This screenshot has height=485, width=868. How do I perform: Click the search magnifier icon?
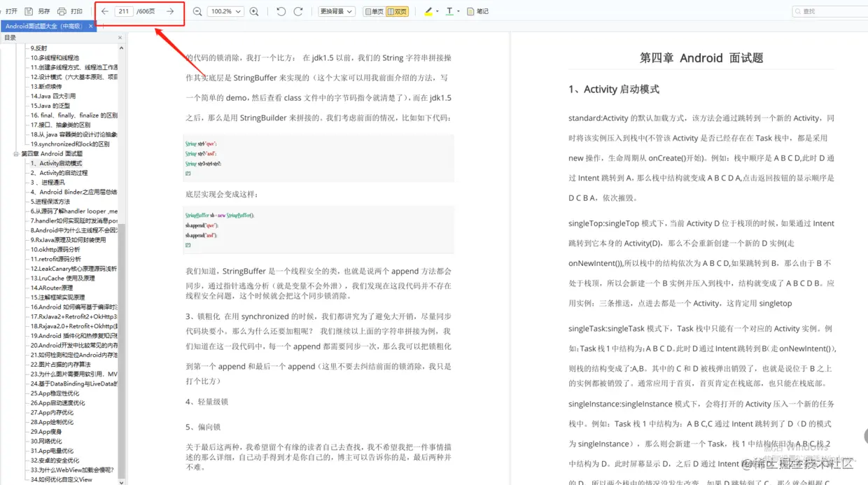(799, 11)
